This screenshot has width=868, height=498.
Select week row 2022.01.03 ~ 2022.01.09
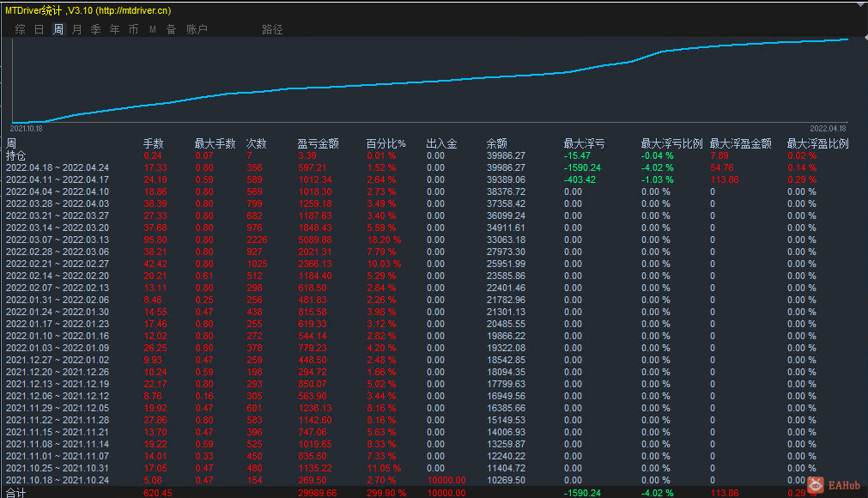[x=58, y=348]
